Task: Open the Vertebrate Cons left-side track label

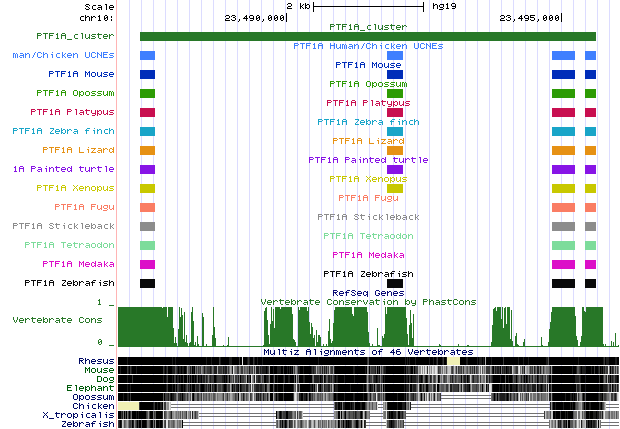Action: click(x=57, y=320)
